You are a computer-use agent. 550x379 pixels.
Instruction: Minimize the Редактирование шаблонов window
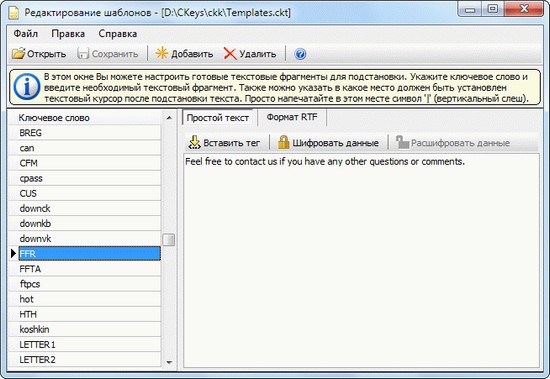tap(470, 9)
